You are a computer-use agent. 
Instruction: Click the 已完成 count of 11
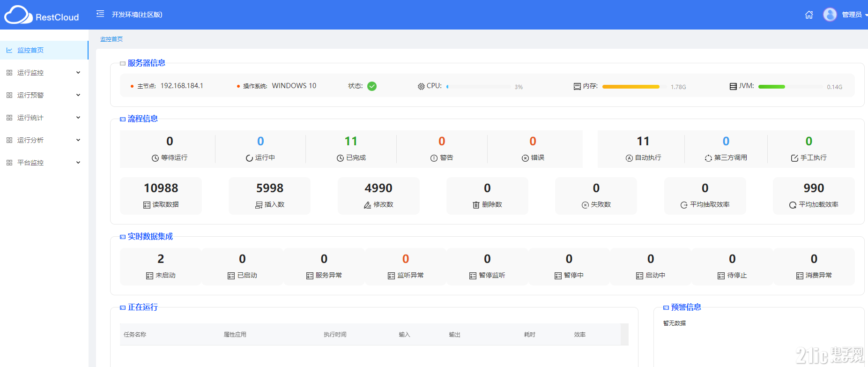(351, 141)
